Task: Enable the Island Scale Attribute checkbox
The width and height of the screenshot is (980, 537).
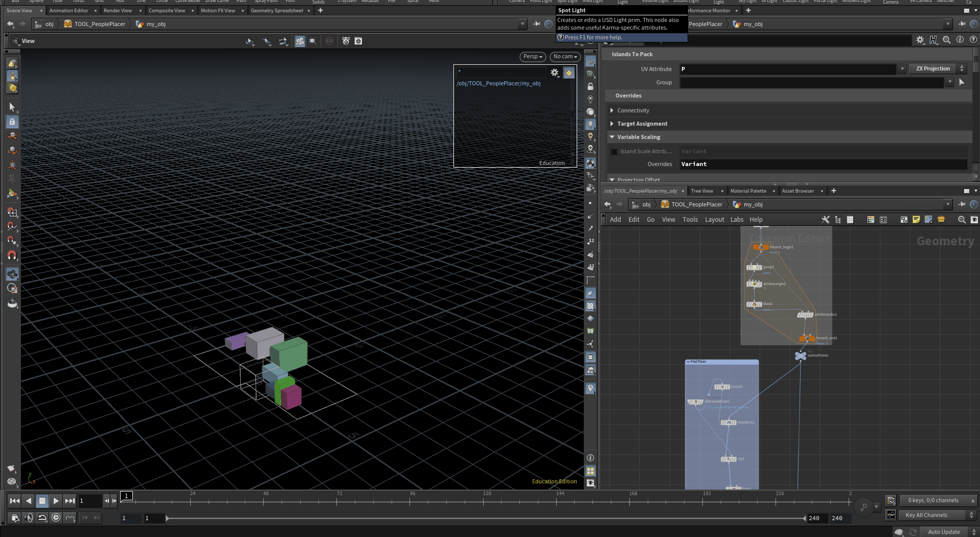Action: (x=613, y=151)
